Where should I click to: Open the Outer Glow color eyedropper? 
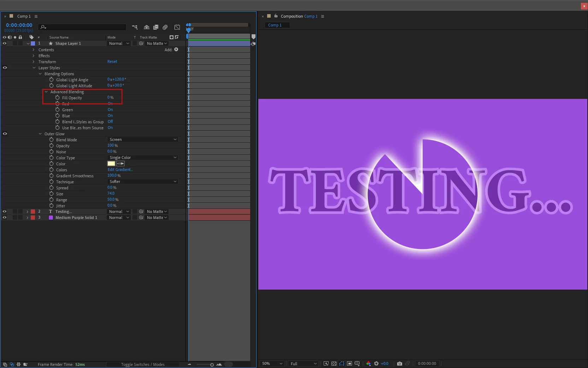120,164
